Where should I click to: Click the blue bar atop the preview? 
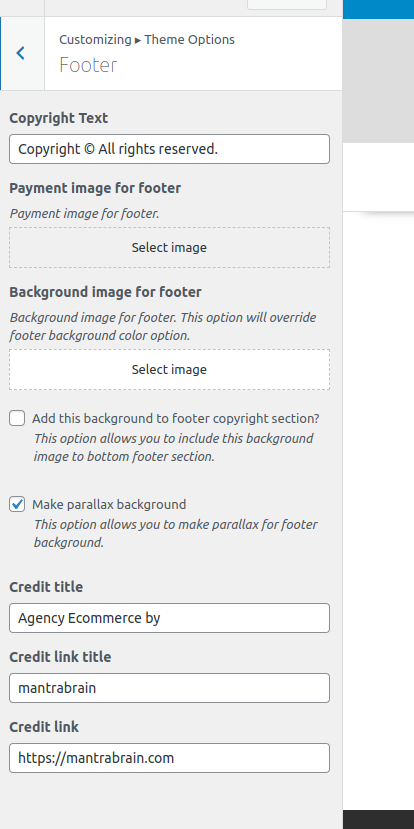pos(379,10)
